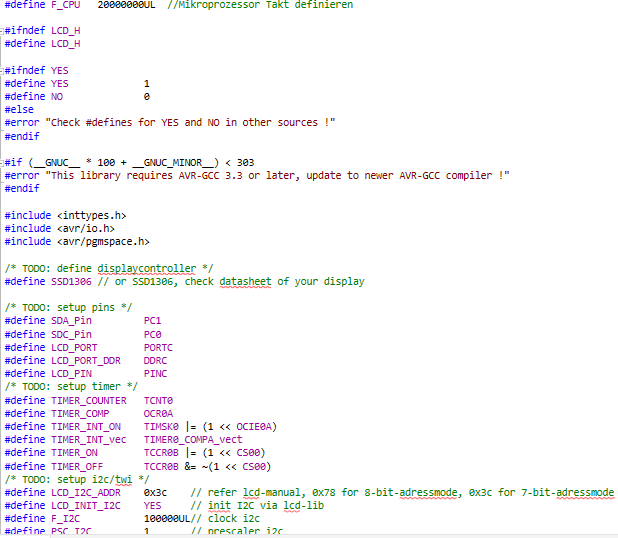This screenshot has width=618, height=538.
Task: Click the #endif after the Check #defines error
Action: coord(22,136)
